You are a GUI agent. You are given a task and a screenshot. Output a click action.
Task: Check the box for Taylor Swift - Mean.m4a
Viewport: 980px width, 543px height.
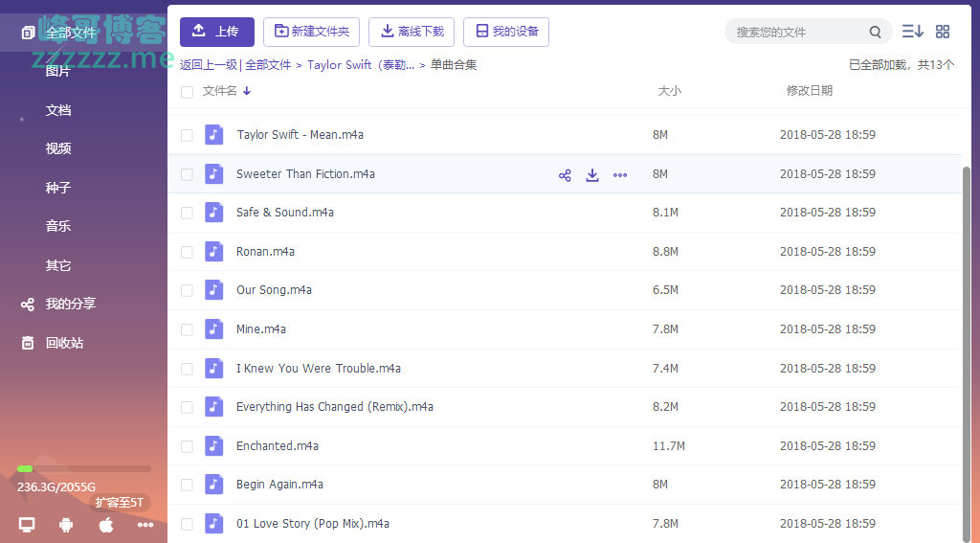(x=187, y=135)
